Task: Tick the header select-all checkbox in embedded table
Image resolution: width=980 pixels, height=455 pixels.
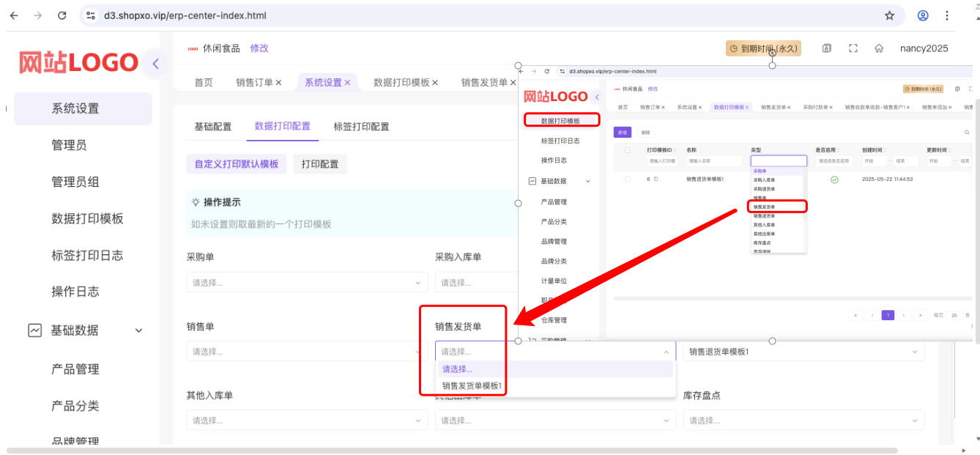Action: click(627, 149)
